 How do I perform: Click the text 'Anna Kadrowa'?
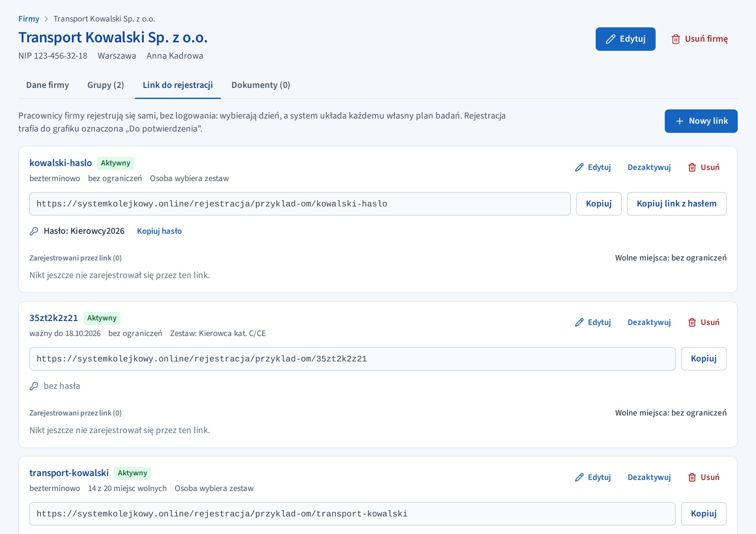[x=175, y=56]
